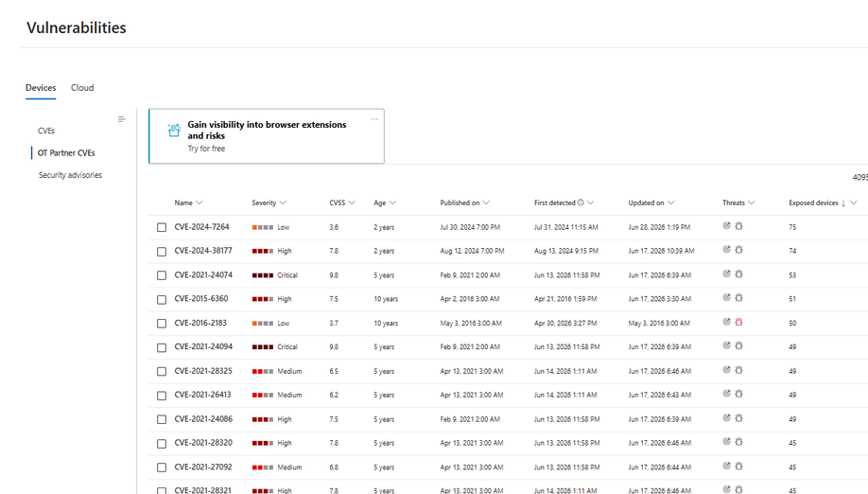Image resolution: width=868 pixels, height=494 pixels.
Task: Open the First detected column dropdown
Action: (x=591, y=203)
